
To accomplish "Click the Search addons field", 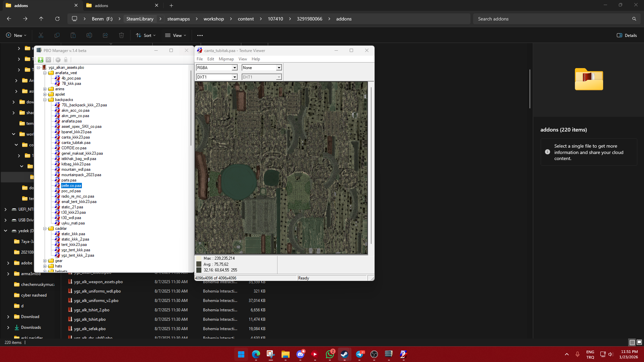I will pos(557,19).
